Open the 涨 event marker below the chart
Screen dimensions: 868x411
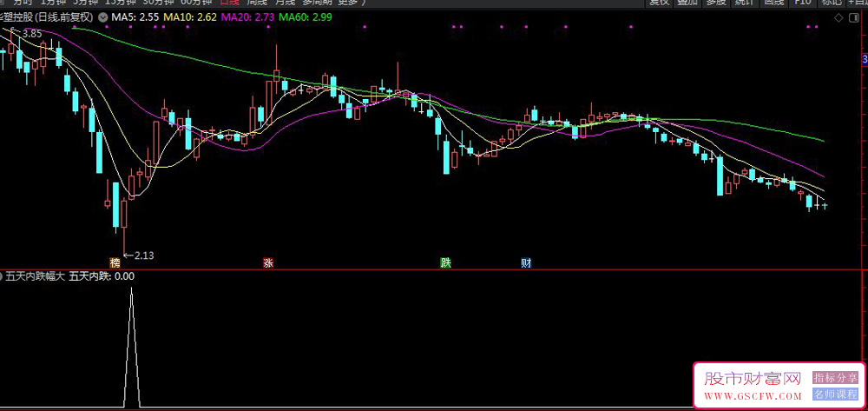coord(268,263)
